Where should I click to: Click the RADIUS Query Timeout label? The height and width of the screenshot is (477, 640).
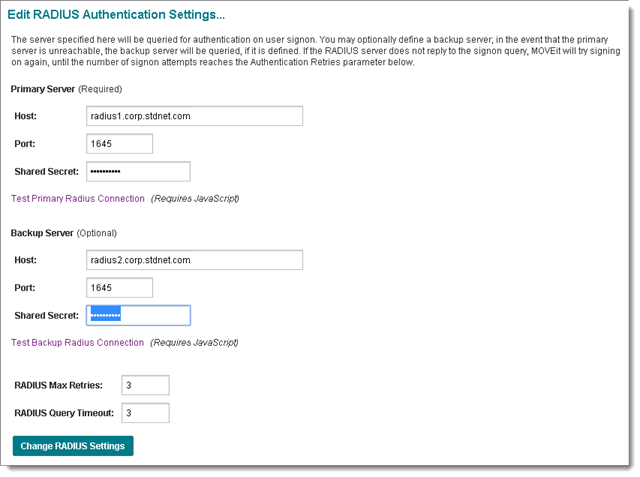pyautogui.click(x=64, y=413)
